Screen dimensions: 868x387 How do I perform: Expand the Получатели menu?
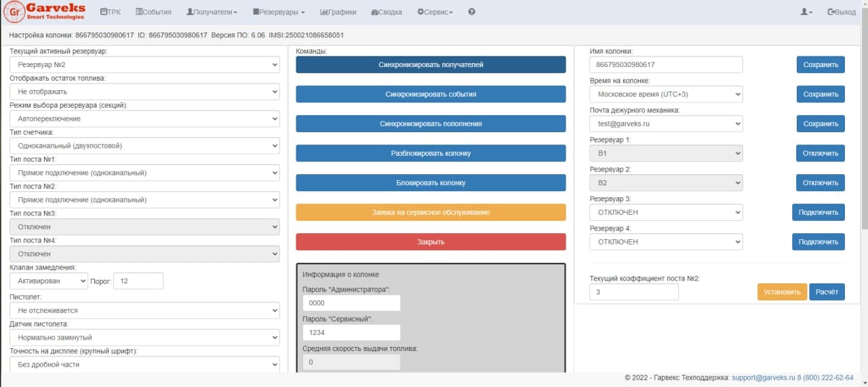tap(212, 12)
